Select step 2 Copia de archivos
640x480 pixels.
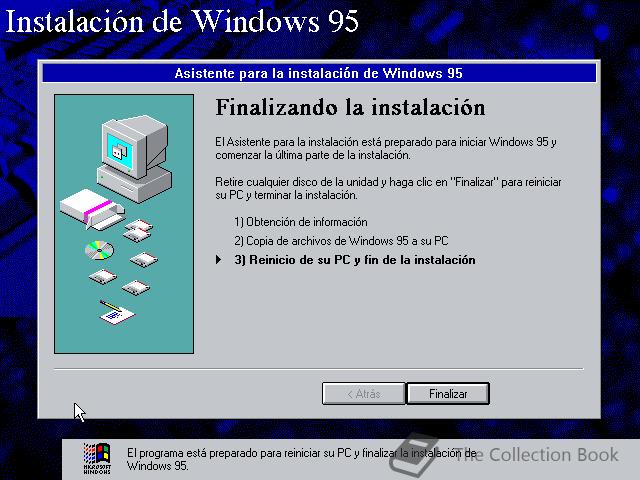341,241
